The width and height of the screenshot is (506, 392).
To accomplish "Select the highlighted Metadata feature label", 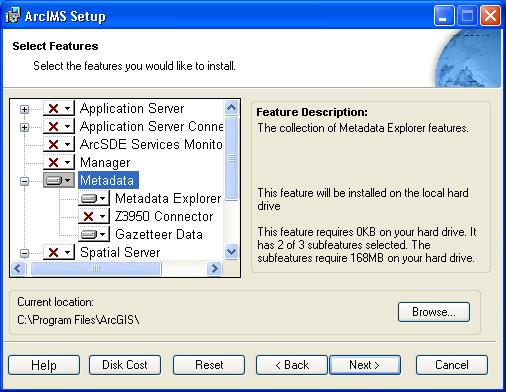I will click(x=108, y=180).
